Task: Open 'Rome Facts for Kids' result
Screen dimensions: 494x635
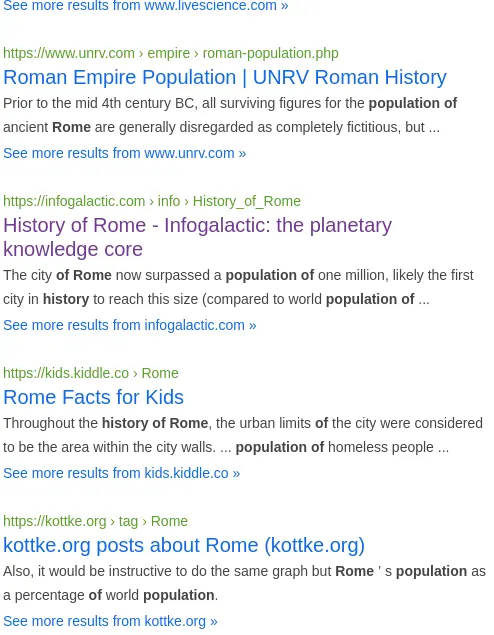Action: [x=94, y=397]
